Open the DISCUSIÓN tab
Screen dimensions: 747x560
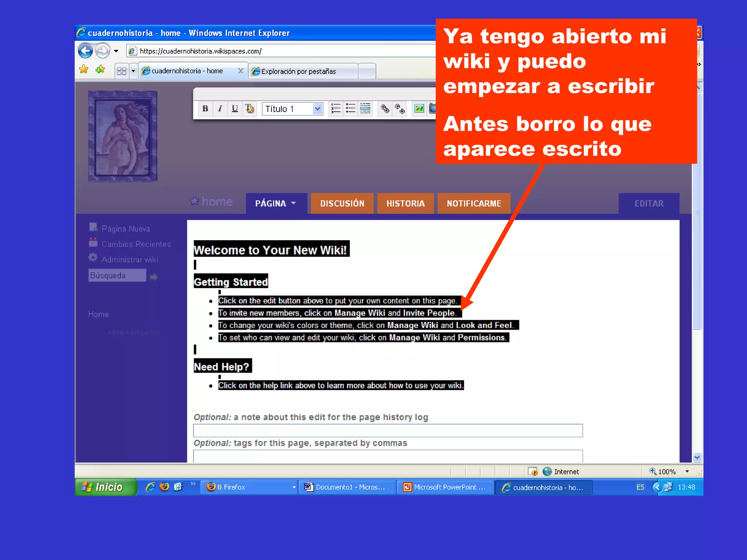point(342,203)
